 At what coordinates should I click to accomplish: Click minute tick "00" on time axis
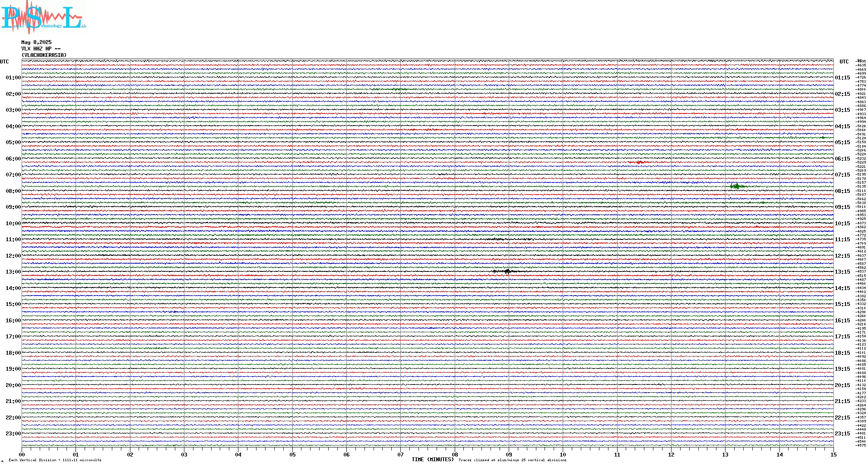pyautogui.click(x=22, y=454)
